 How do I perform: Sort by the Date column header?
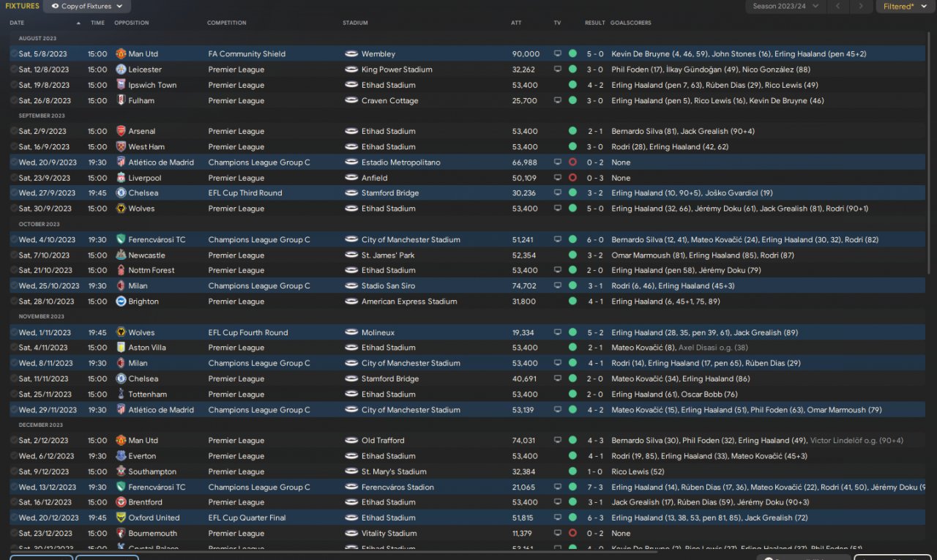coord(17,23)
